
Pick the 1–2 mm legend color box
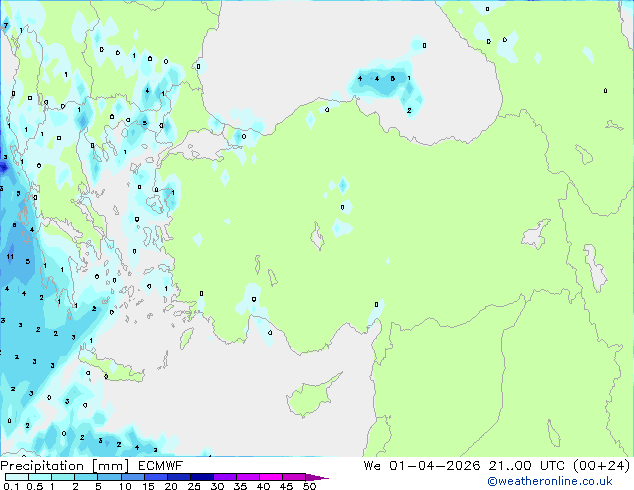(63, 477)
